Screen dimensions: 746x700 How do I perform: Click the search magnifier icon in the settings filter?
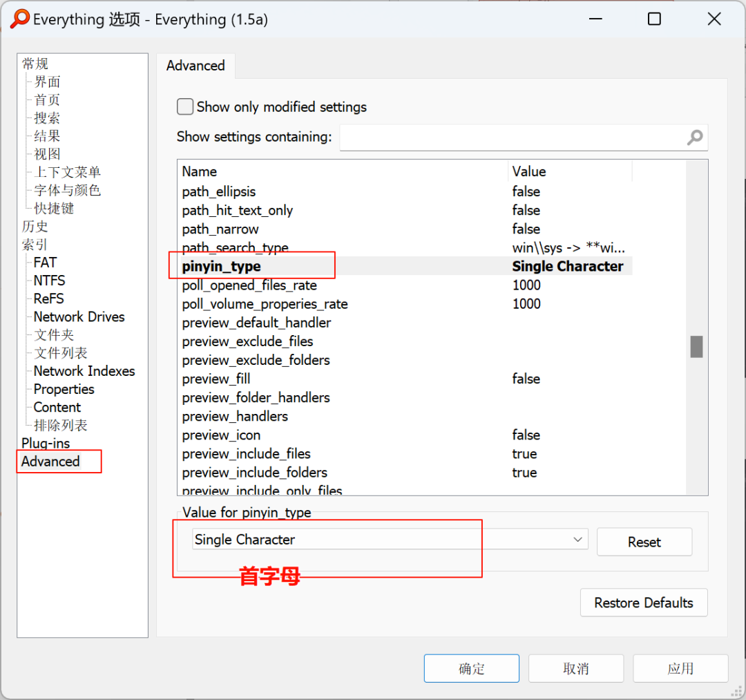pos(695,138)
